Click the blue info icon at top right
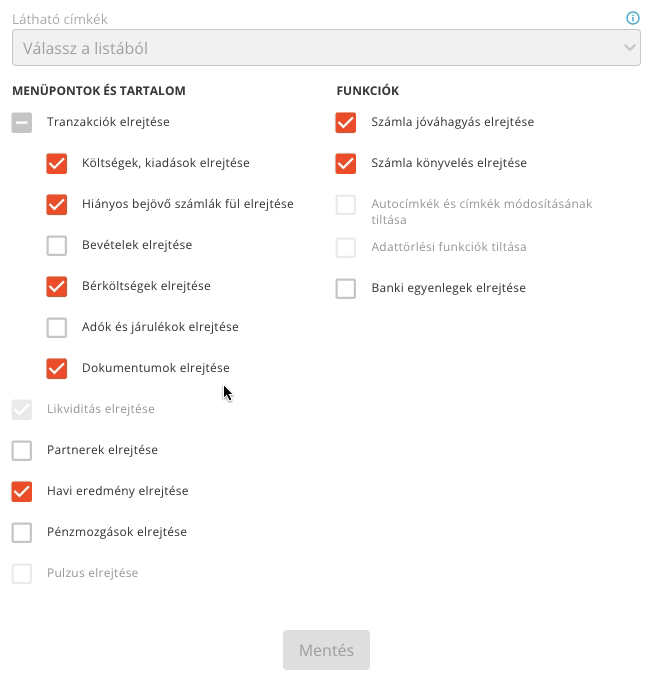This screenshot has width=652, height=694. pyautogui.click(x=633, y=18)
